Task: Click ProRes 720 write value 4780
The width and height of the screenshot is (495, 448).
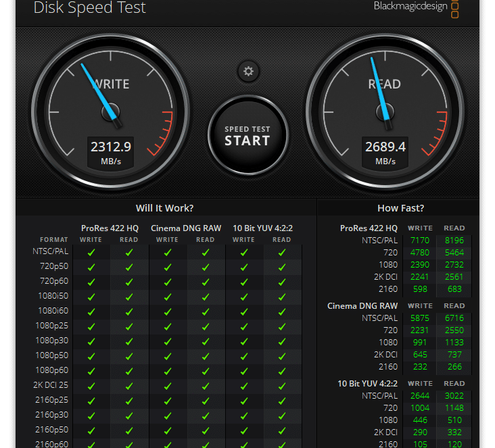Action: [x=419, y=253]
